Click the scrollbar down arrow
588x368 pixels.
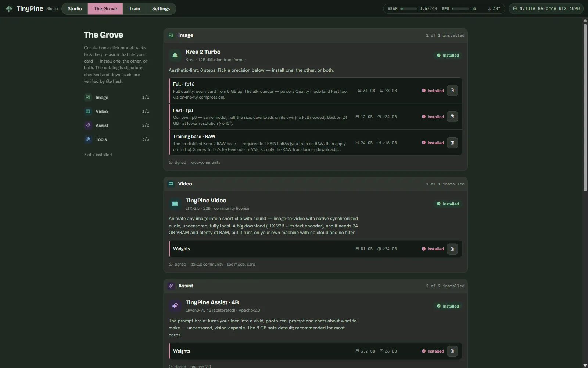(x=585, y=365)
